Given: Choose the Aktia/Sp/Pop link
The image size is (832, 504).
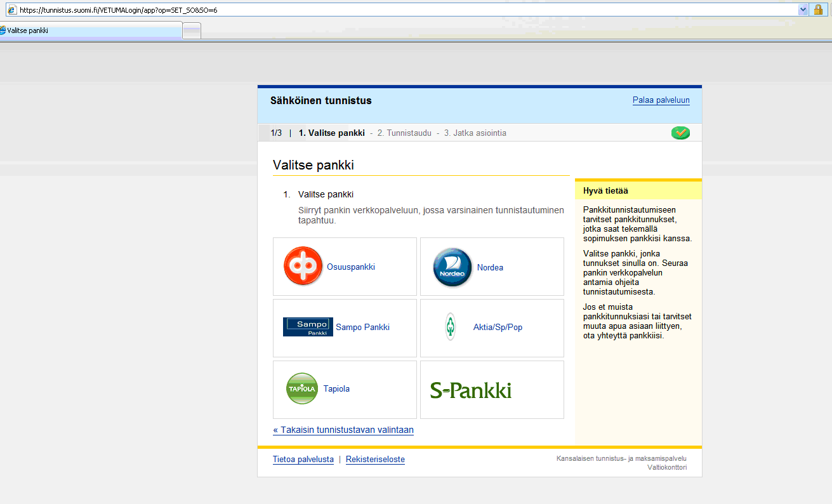Looking at the screenshot, I should point(498,328).
